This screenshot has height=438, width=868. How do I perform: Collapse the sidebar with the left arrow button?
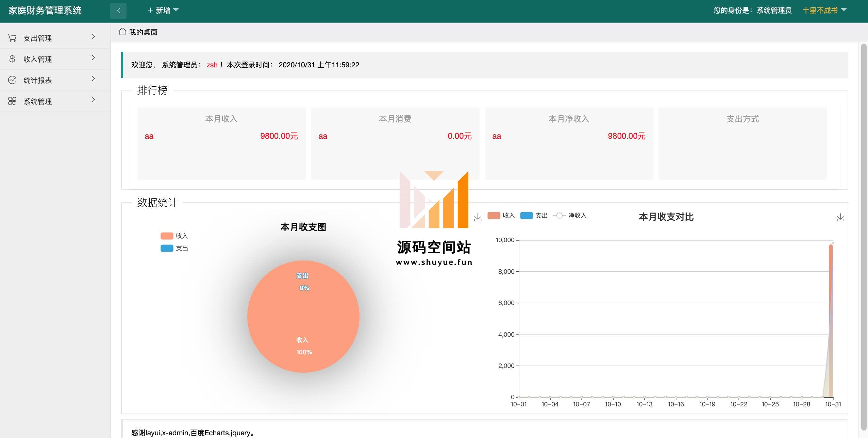(118, 11)
